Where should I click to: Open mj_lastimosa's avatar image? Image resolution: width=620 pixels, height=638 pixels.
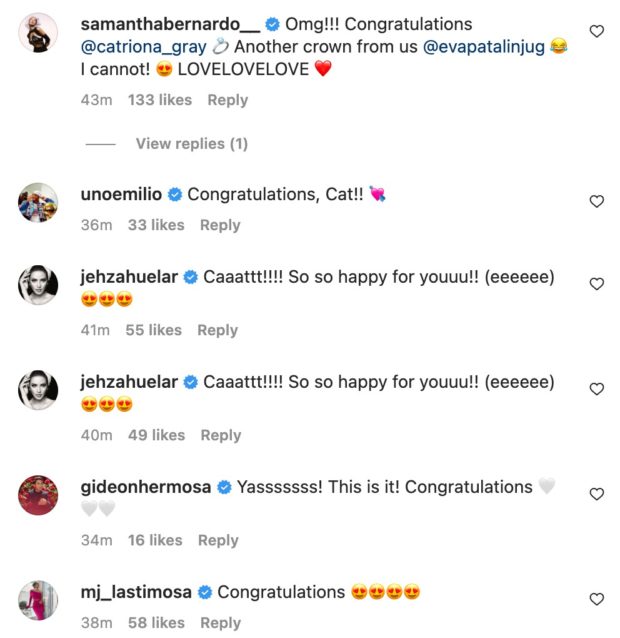[38, 600]
